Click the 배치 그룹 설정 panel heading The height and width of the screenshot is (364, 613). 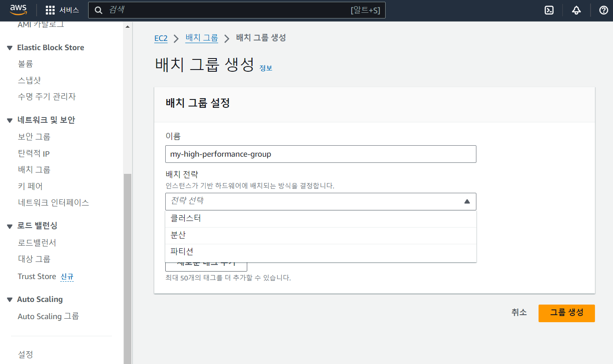[198, 103]
